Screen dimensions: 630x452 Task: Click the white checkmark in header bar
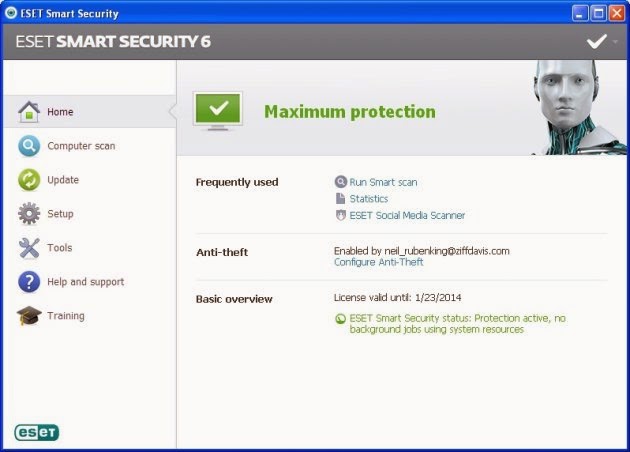[x=597, y=41]
